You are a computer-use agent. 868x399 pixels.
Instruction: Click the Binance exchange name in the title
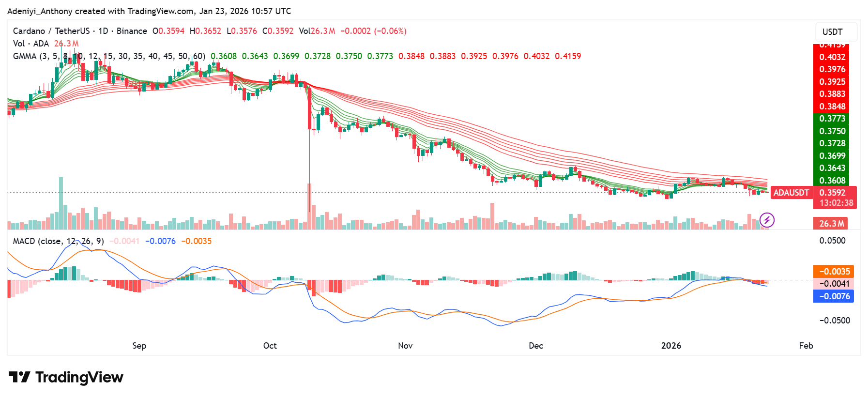tap(132, 31)
